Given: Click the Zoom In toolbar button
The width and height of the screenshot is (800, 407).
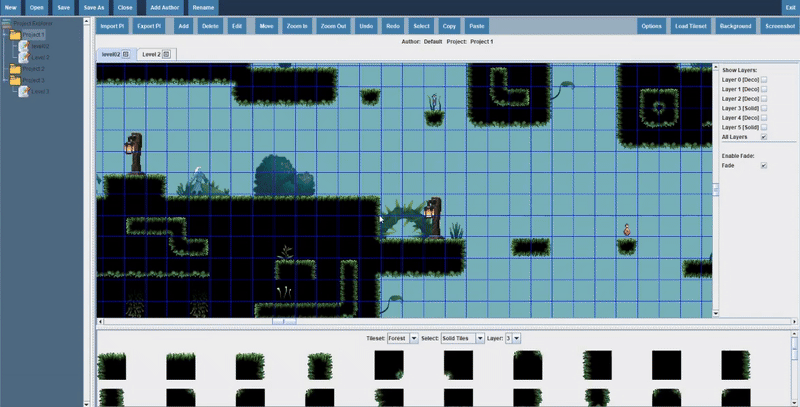Looking at the screenshot, I should click(x=297, y=25).
